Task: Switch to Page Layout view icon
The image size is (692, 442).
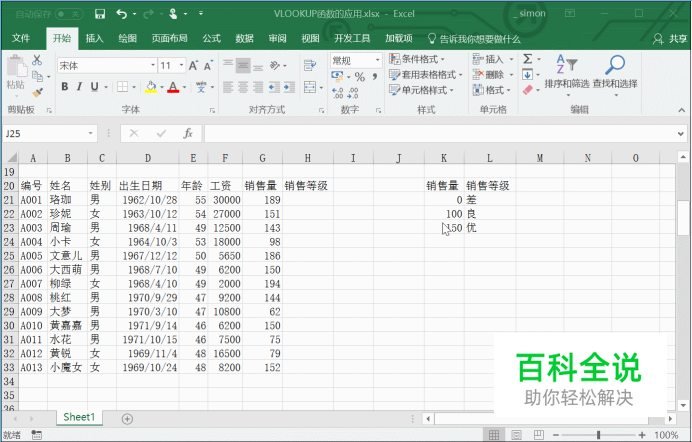Action: (516, 435)
